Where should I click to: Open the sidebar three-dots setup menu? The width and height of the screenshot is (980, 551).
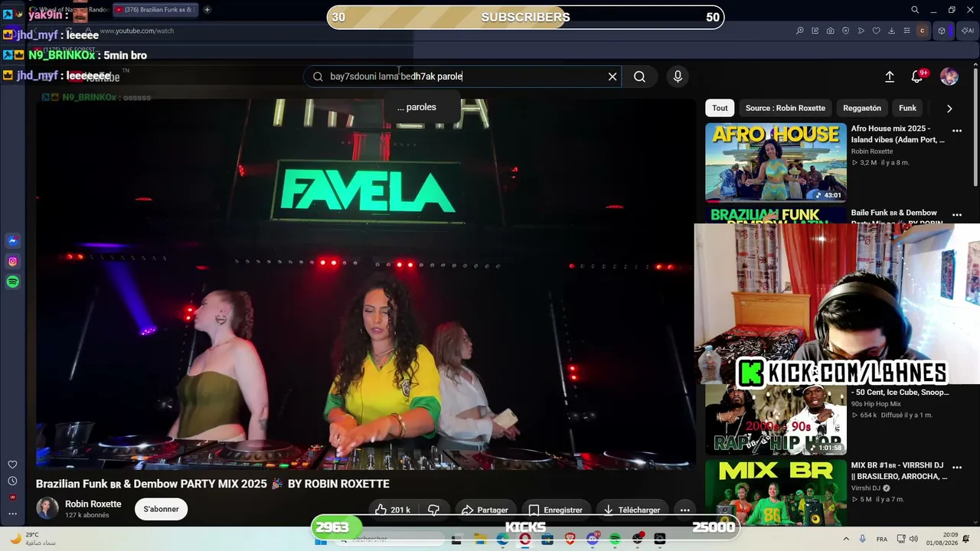coord(12,514)
